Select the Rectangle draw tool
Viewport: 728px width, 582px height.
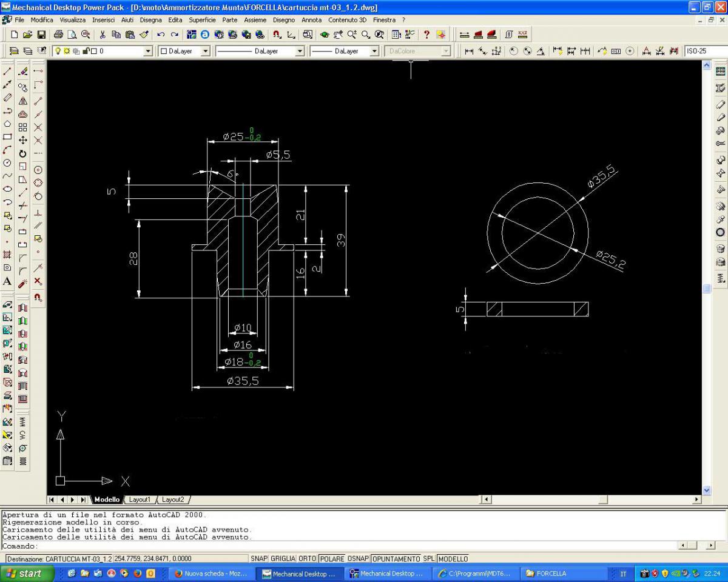pos(7,137)
